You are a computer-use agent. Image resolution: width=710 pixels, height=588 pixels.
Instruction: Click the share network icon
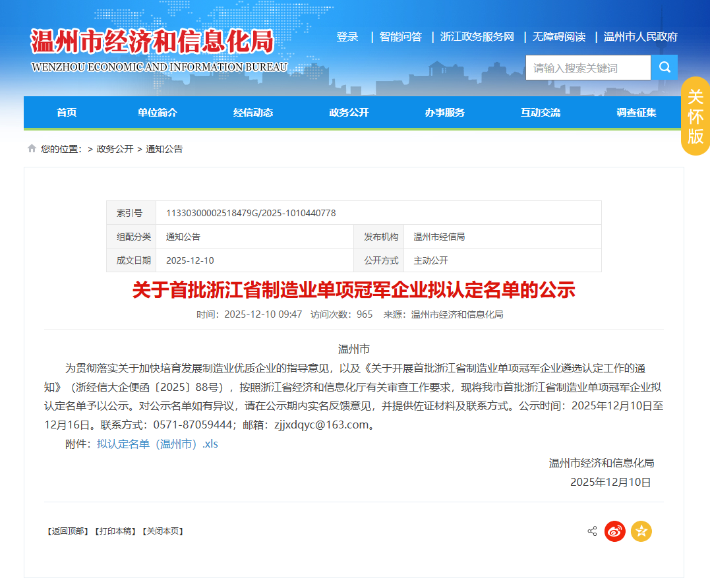[591, 531]
